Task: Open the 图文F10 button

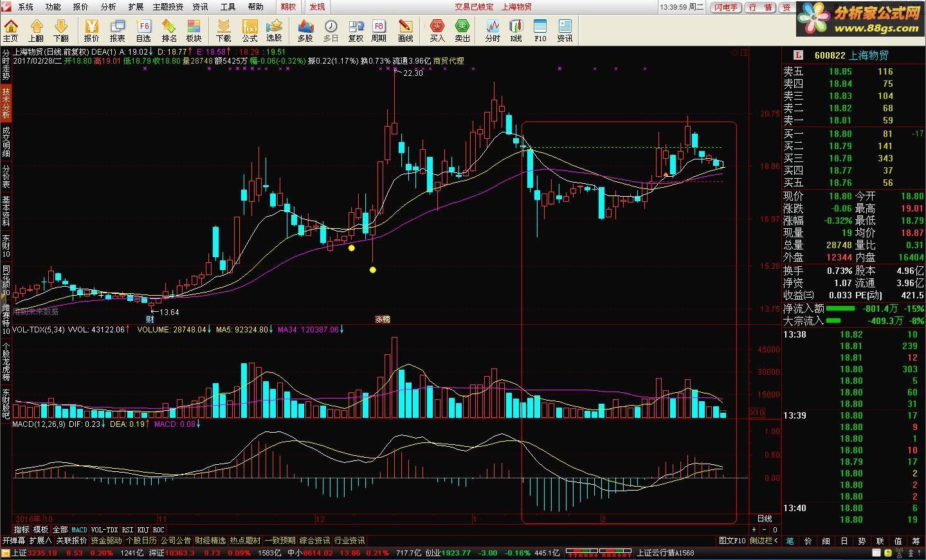Action: tap(732, 541)
